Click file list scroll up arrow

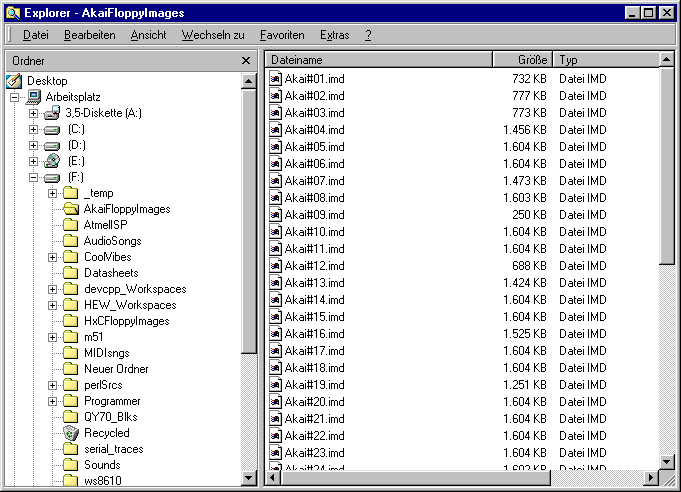tap(667, 59)
